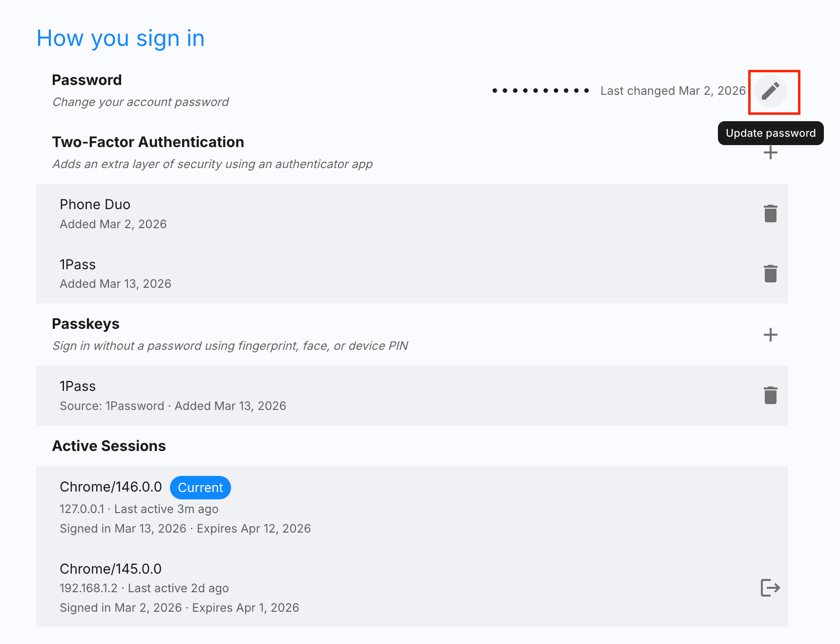
Task: Click the Passkeys section header
Action: pyautogui.click(x=85, y=323)
